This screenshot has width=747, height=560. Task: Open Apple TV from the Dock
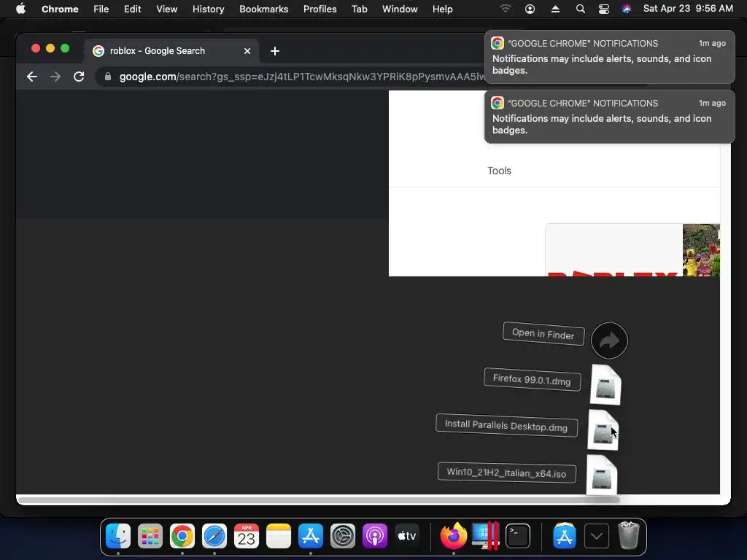pyautogui.click(x=407, y=536)
